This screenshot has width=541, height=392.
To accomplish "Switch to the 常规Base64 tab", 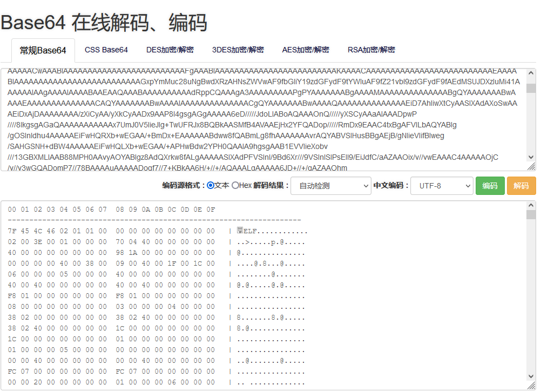I will tap(43, 50).
